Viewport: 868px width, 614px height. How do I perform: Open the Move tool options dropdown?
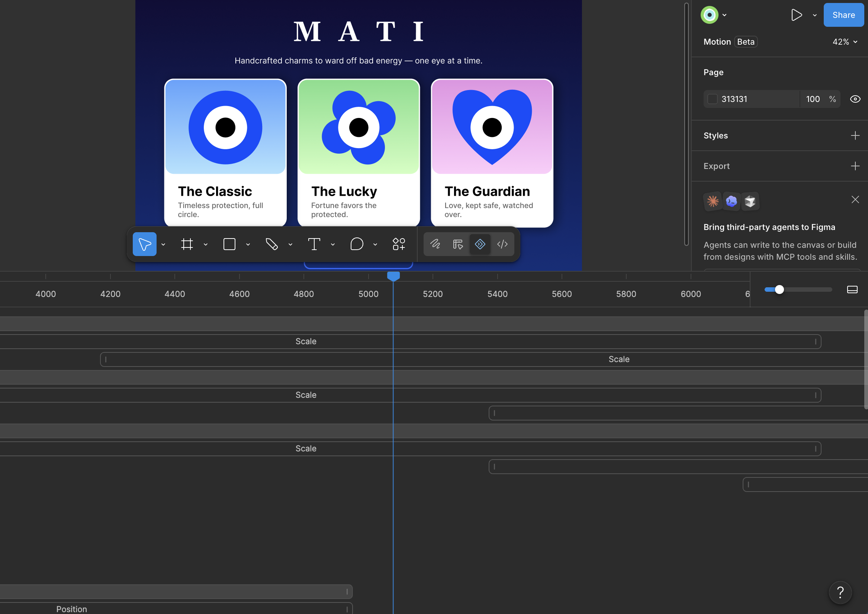tap(163, 244)
